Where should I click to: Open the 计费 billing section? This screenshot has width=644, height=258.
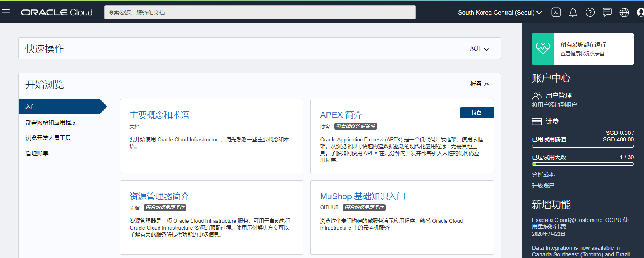pyautogui.click(x=552, y=122)
